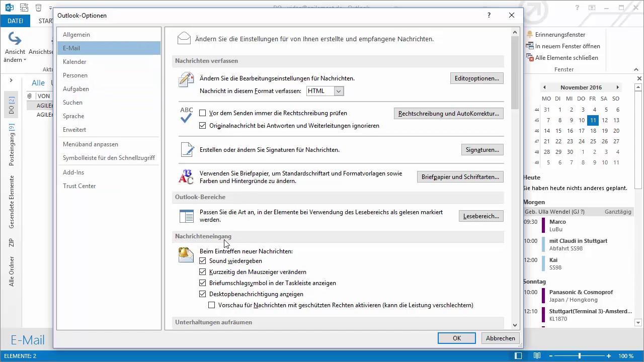Select Aufgaben options category

click(109, 89)
